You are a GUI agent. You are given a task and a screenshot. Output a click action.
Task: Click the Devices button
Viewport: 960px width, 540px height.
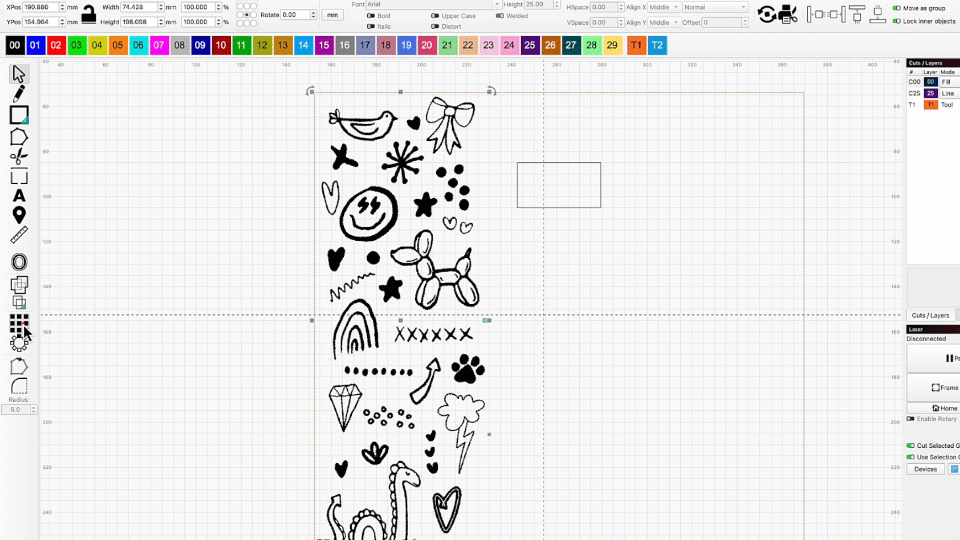[x=925, y=469]
